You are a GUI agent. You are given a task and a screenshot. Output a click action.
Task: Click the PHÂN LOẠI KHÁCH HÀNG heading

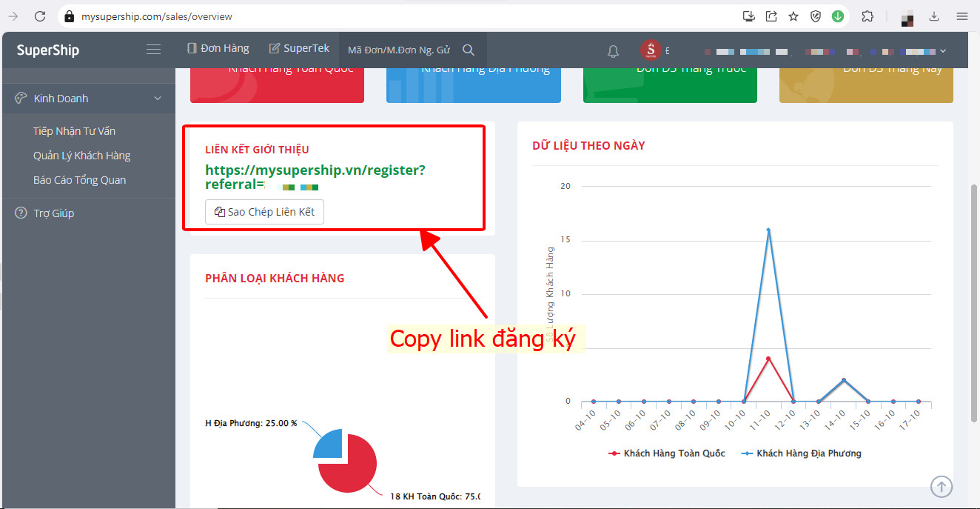point(275,279)
